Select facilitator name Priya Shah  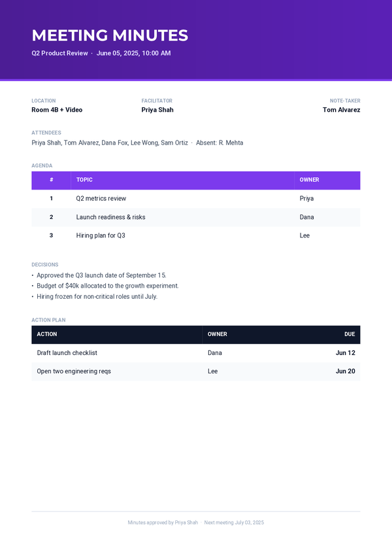[x=157, y=110]
